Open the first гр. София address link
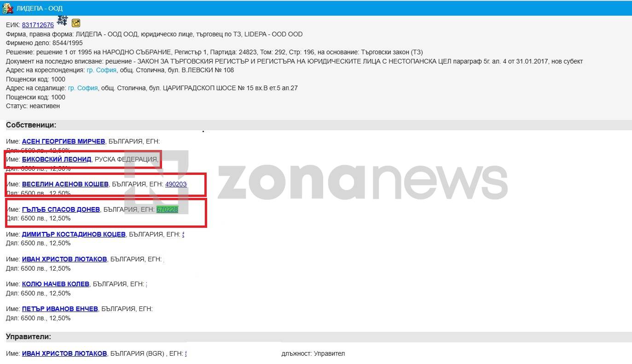 pyautogui.click(x=101, y=70)
